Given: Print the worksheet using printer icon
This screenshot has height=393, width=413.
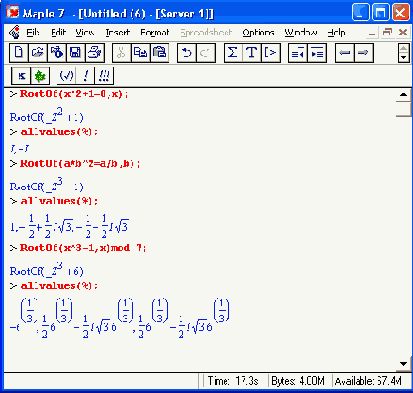Looking at the screenshot, I should pos(95,53).
